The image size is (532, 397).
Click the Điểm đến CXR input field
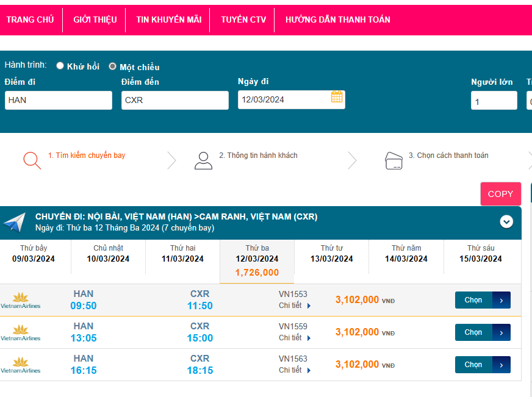(x=174, y=100)
